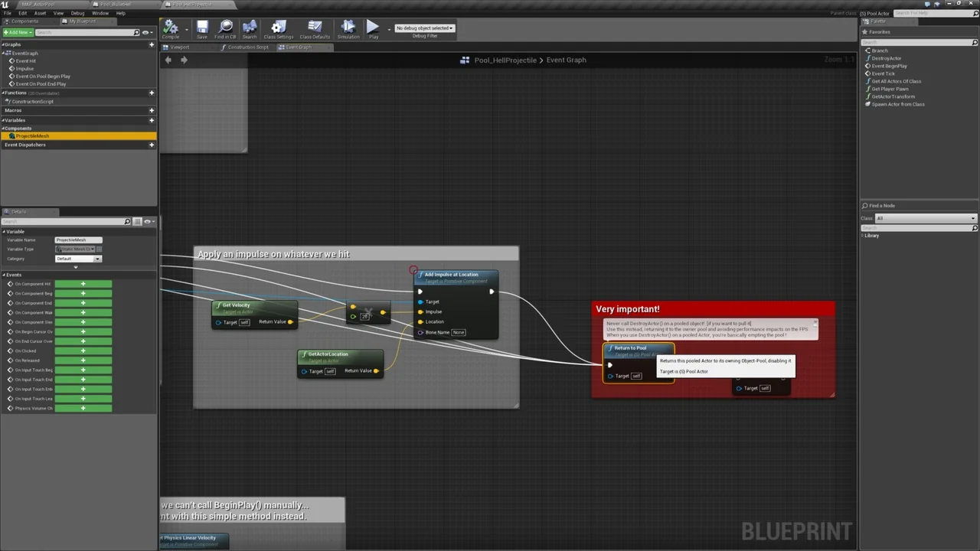Compile the blueprint using the Compile icon
This screenshot has width=980, height=551.
[171, 28]
